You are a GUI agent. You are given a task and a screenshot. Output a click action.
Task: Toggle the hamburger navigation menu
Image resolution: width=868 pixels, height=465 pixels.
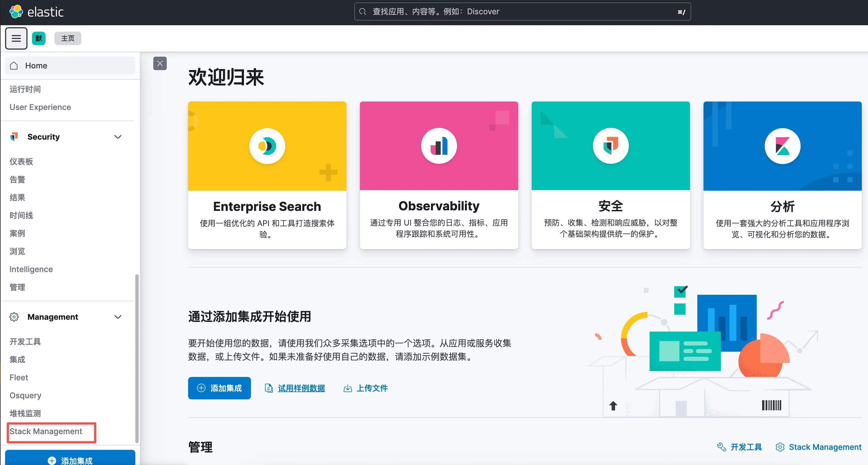pyautogui.click(x=16, y=38)
